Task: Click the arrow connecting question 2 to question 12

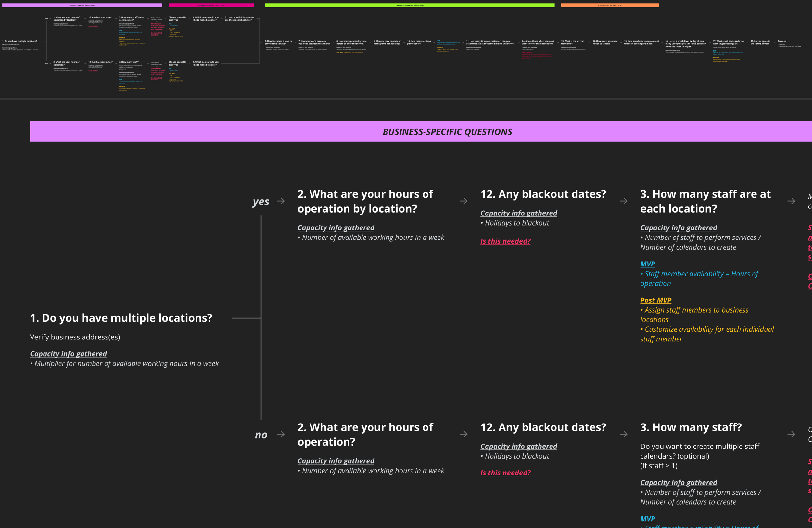Action: (463, 201)
